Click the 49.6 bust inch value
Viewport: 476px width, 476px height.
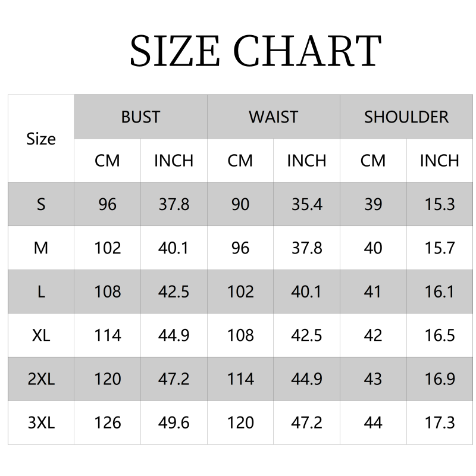pyautogui.click(x=174, y=422)
